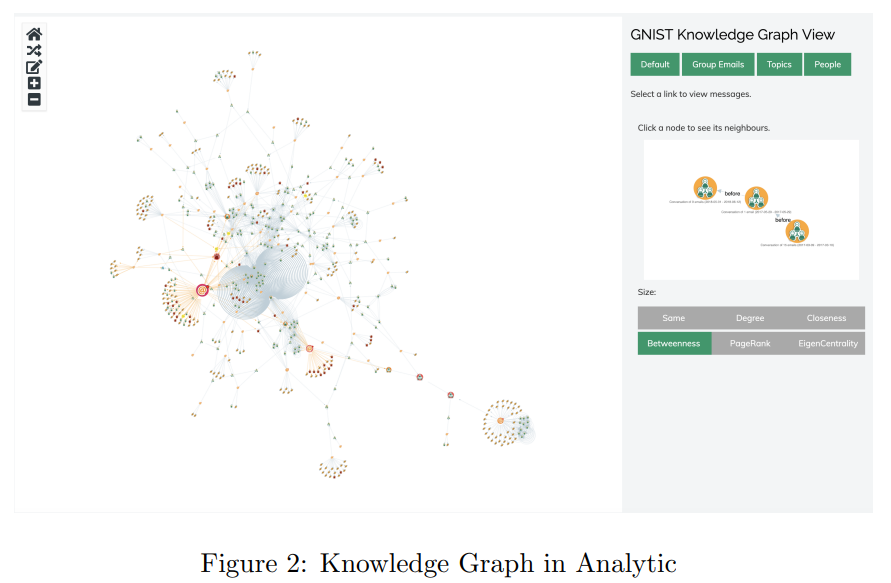Click the home reset view icon
891x583 pixels.
[x=34, y=34]
